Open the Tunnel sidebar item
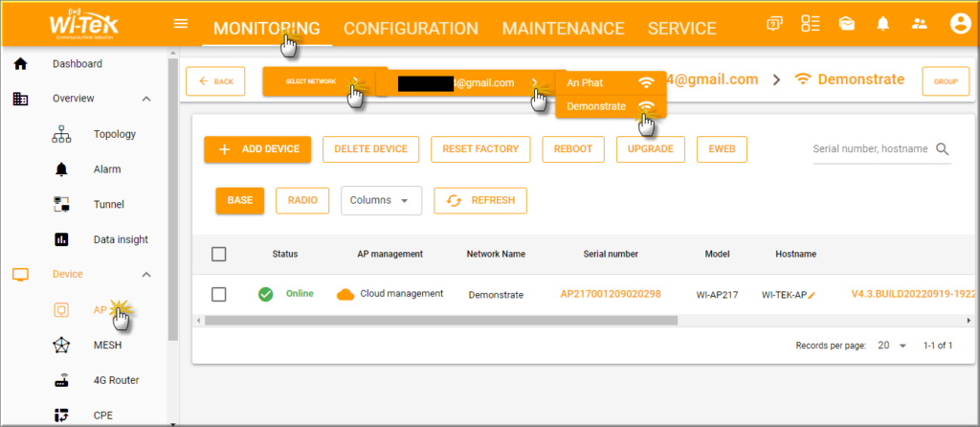The height and width of the screenshot is (427, 980). point(108,204)
